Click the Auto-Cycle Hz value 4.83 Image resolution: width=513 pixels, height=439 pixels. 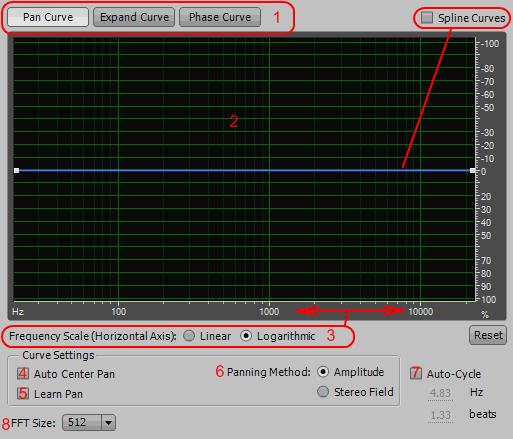pyautogui.click(x=440, y=393)
